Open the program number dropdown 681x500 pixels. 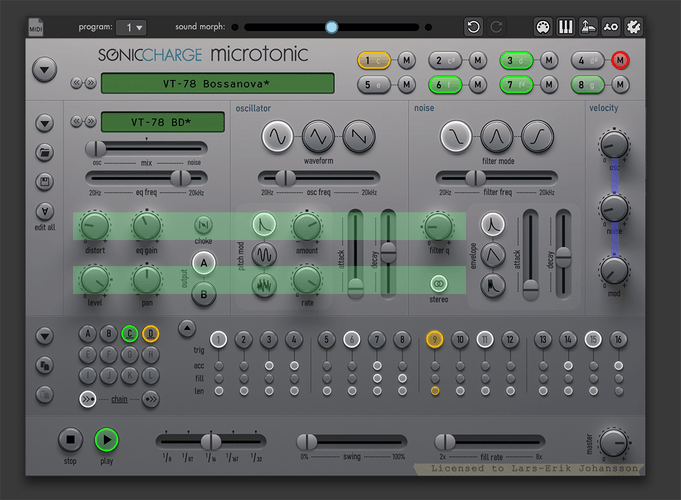(x=133, y=27)
